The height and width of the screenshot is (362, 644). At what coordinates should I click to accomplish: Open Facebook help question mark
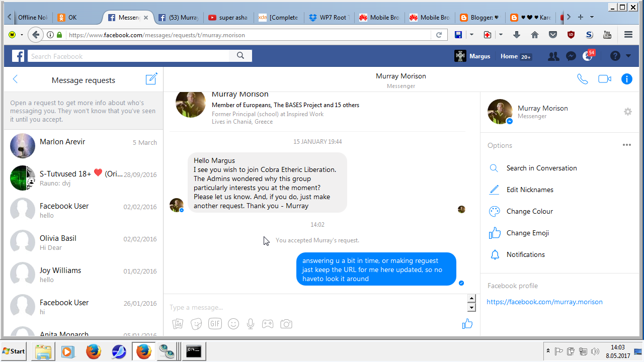615,56
